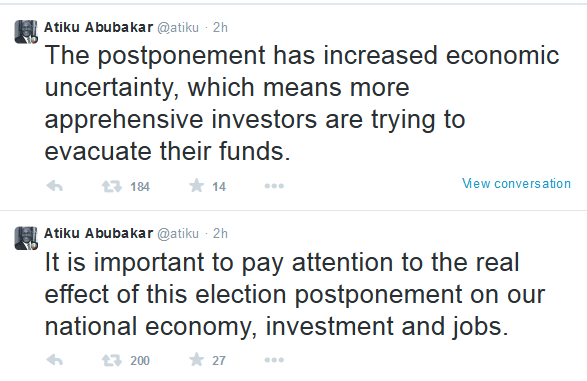Retweet the national economy and jobs tweet
Image resolution: width=587 pixels, height=381 pixels.
pos(112,360)
